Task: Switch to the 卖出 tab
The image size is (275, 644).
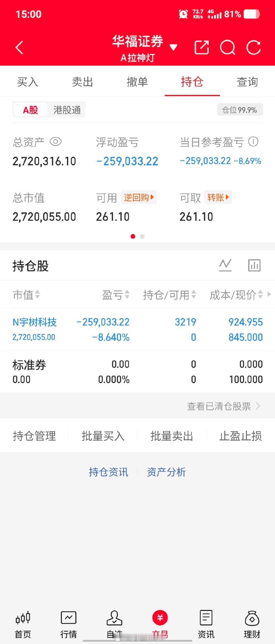Action: (82, 82)
